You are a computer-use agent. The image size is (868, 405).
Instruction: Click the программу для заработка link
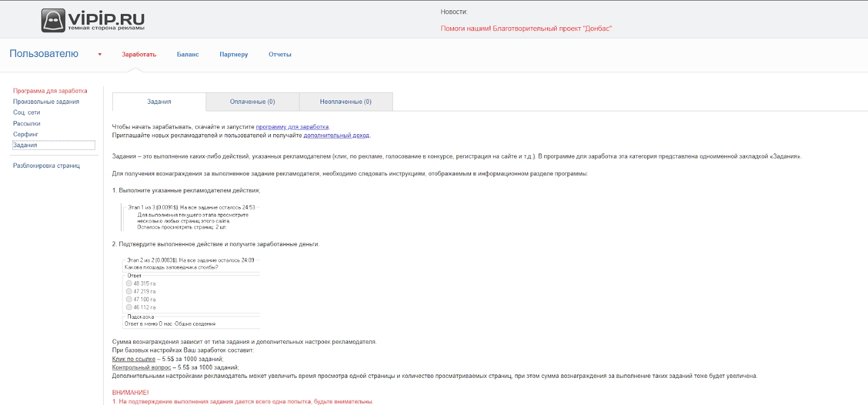(292, 127)
